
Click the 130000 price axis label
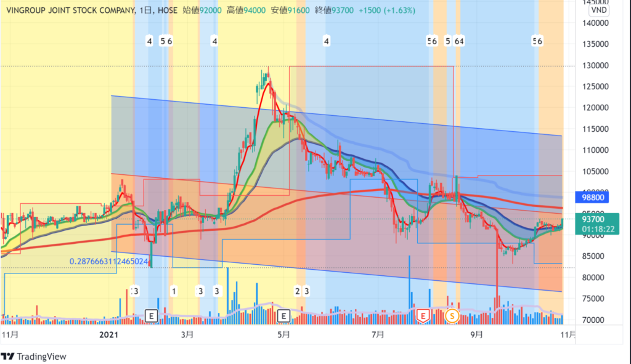(595, 65)
